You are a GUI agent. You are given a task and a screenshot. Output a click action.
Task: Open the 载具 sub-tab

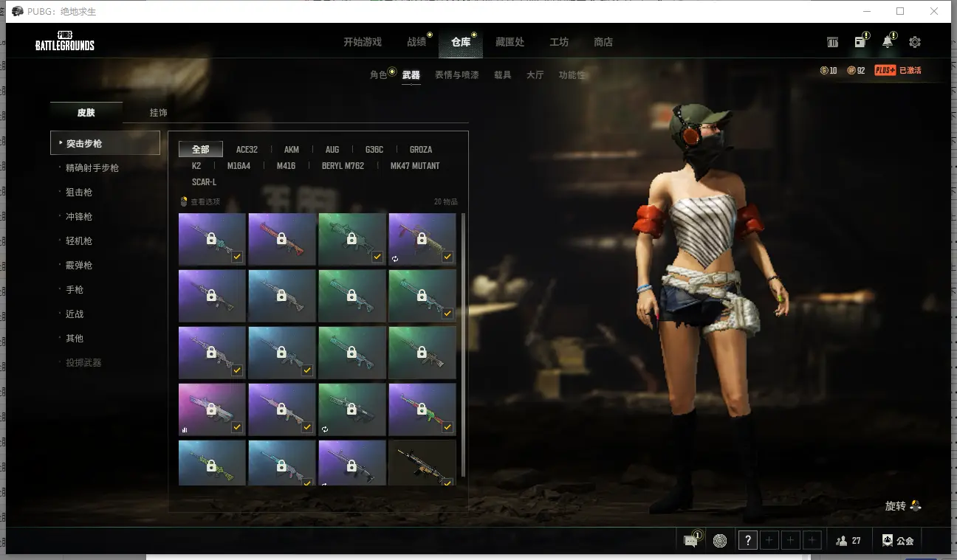[x=502, y=75]
